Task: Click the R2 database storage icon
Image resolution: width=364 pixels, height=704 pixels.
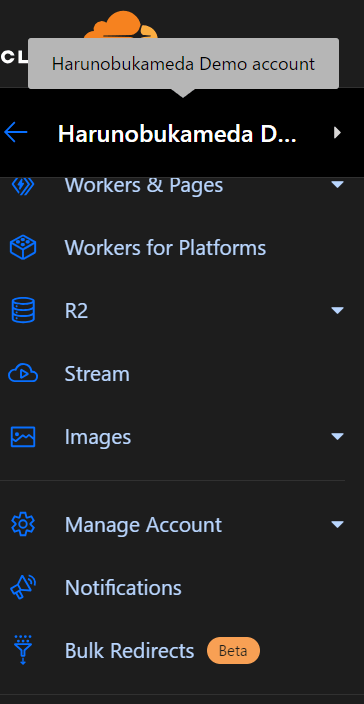Action: [x=23, y=310]
